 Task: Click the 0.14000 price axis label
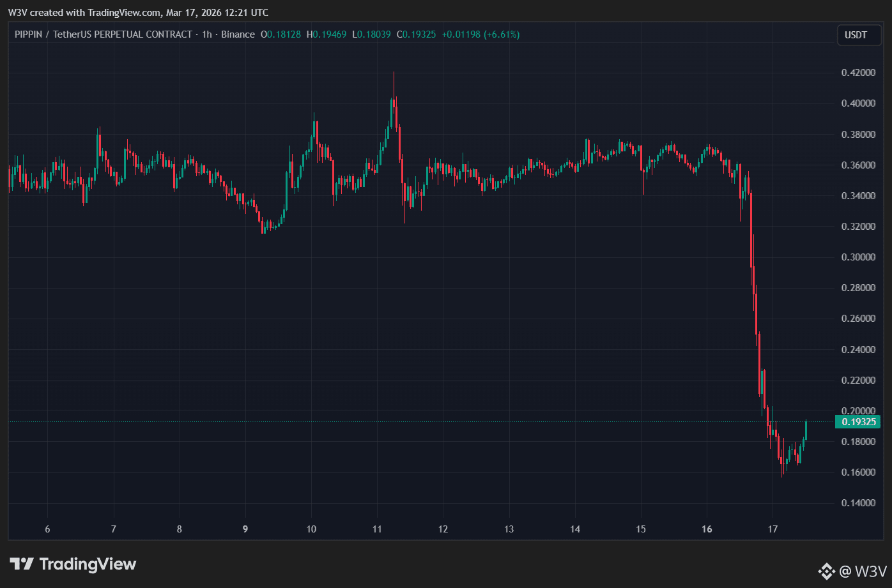(x=857, y=503)
